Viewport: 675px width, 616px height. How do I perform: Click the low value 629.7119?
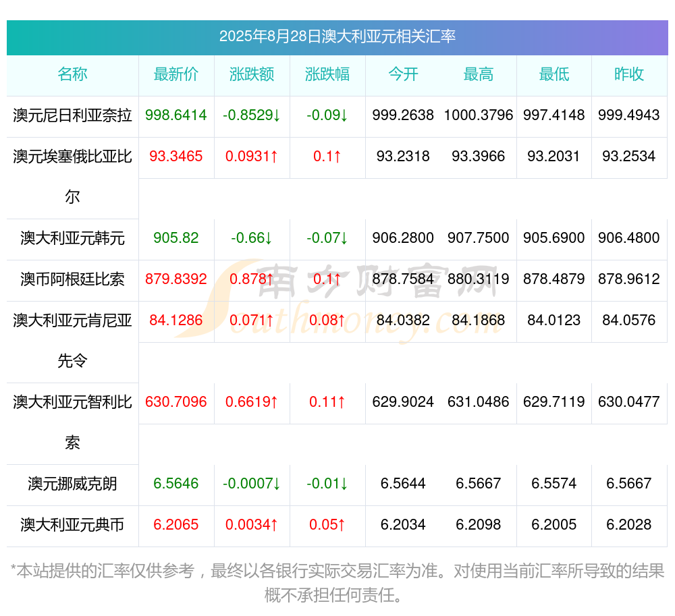point(554,401)
